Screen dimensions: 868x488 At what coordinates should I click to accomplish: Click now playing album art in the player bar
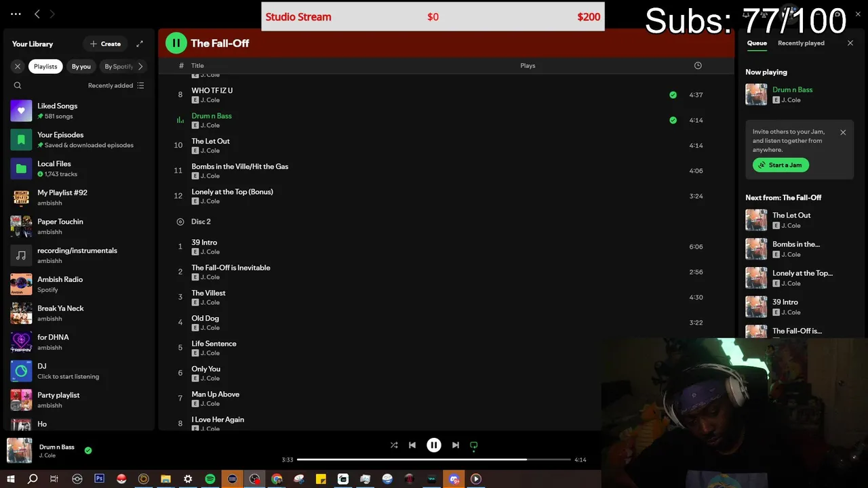click(19, 450)
